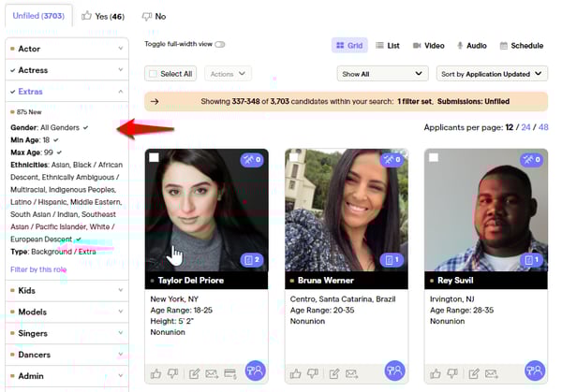
Task: Open the Show All dropdown
Action: point(382,74)
